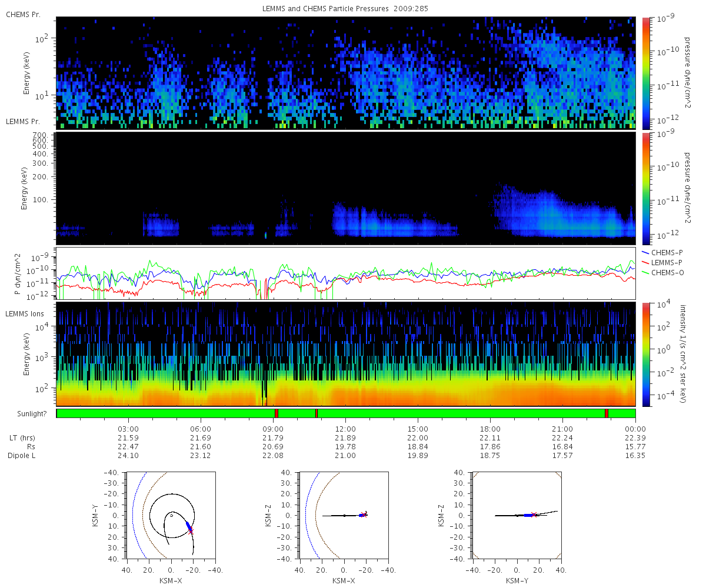
Task: Click the '00:00' time axis label
Action: click(635, 429)
